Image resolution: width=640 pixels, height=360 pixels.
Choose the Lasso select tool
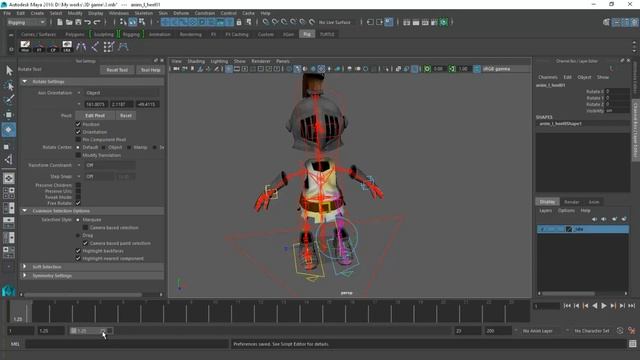(x=9, y=86)
